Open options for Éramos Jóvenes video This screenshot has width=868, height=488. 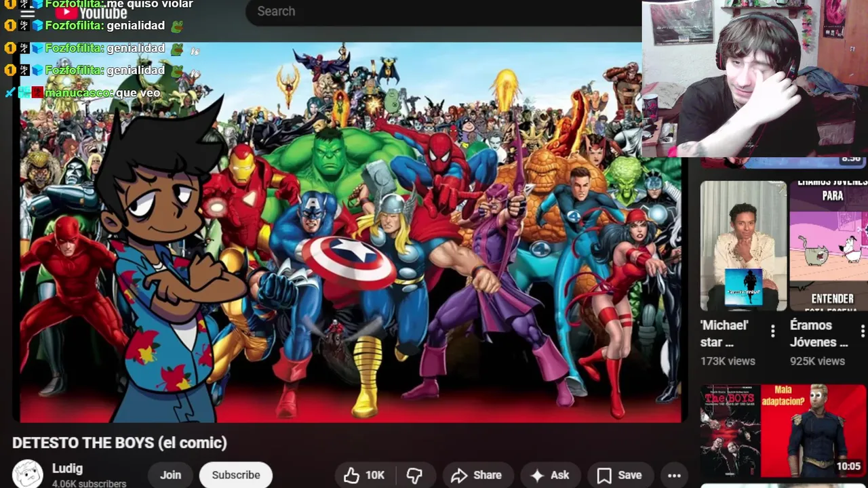pyautogui.click(x=862, y=331)
